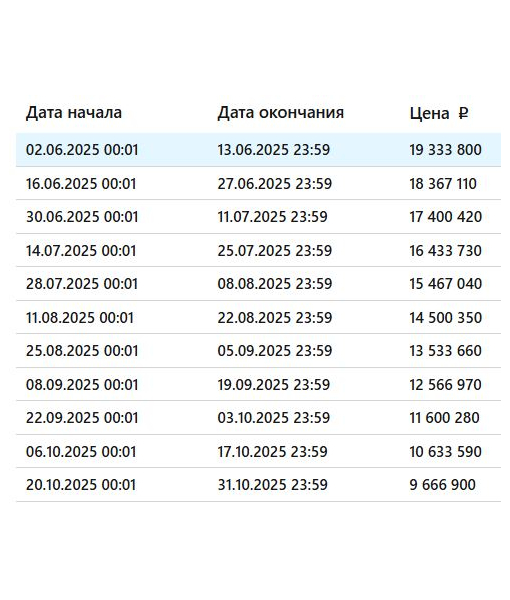Click the 'Дата начала' column header

[x=74, y=113]
